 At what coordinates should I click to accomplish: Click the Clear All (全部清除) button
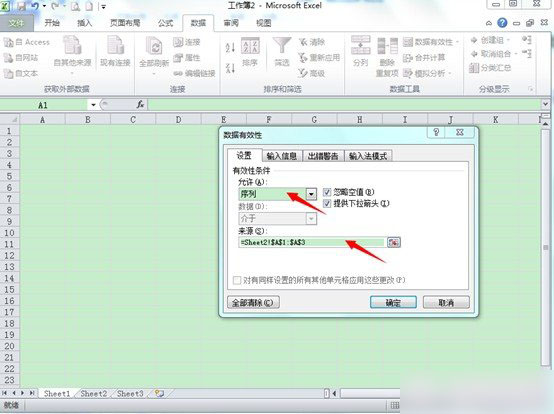click(x=253, y=303)
